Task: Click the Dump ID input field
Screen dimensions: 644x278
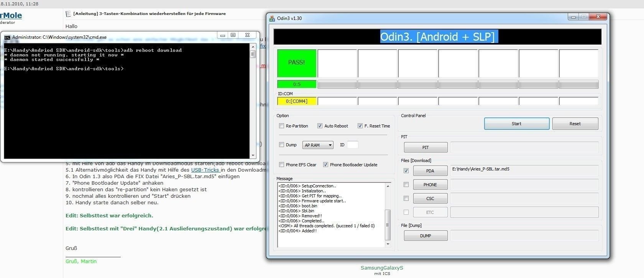Action: click(352, 145)
